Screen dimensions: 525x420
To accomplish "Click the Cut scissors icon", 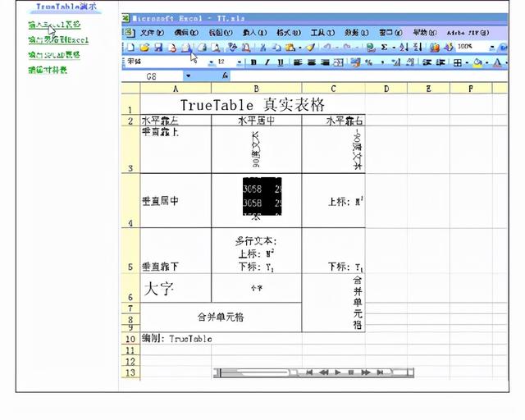I will (262, 48).
